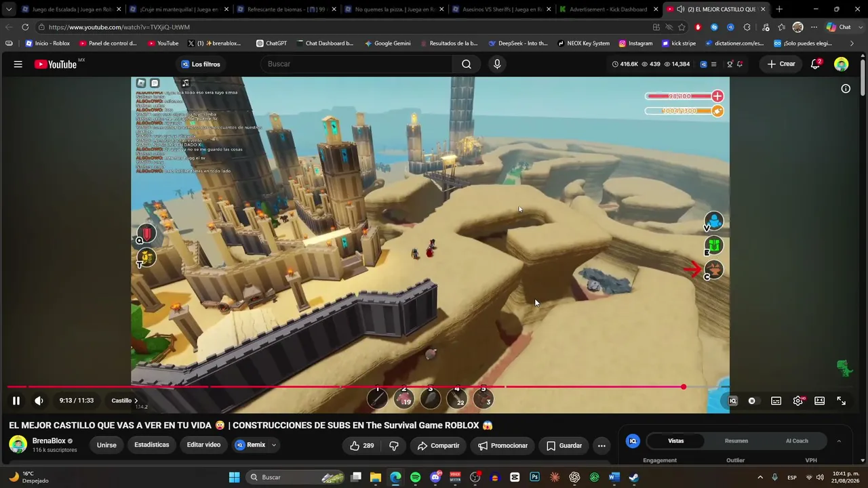Enter fullscreen mode in the player
868x488 pixels.
[x=841, y=401]
